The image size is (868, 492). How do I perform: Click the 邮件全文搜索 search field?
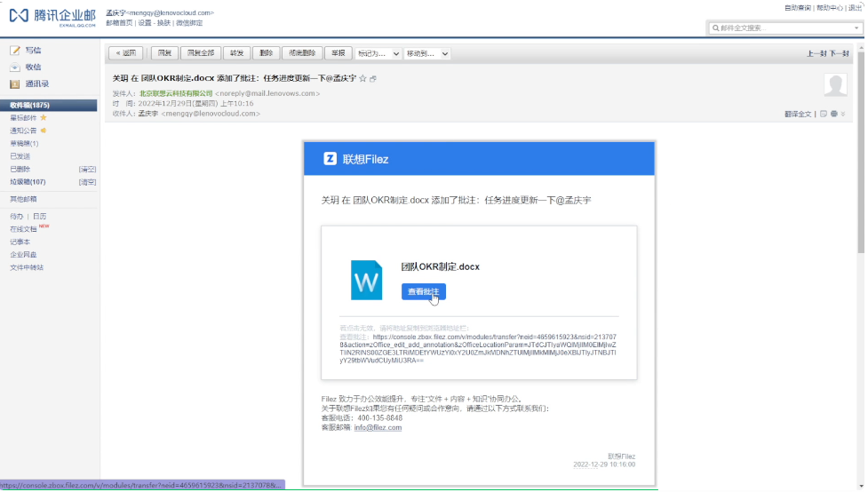(x=786, y=28)
